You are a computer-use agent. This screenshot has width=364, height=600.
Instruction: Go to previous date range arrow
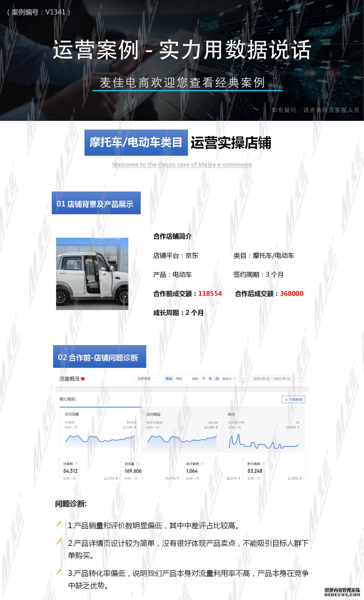pos(246,379)
